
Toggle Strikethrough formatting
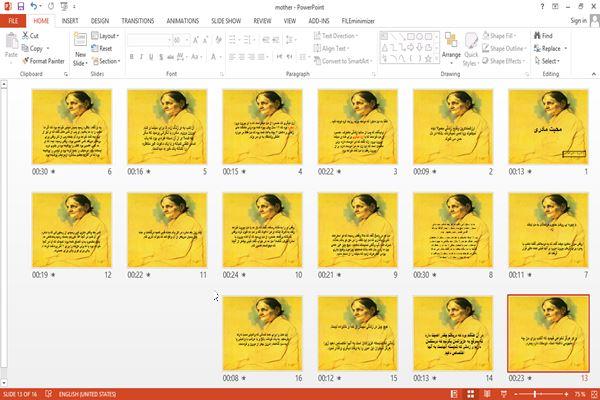click(x=171, y=57)
